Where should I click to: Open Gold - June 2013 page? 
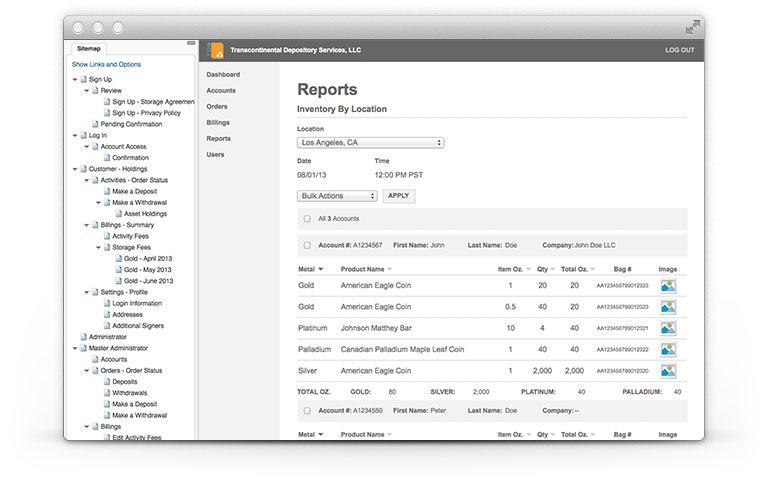point(148,281)
